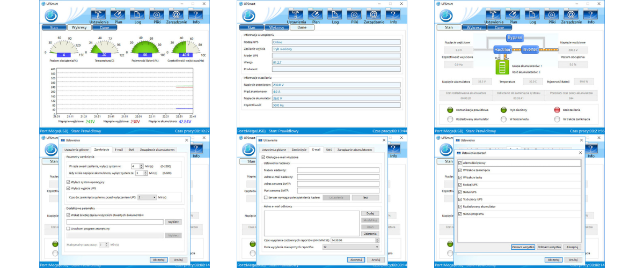
Task: Click 'Odznacz wszystko' in event settings
Action: tap(549, 247)
